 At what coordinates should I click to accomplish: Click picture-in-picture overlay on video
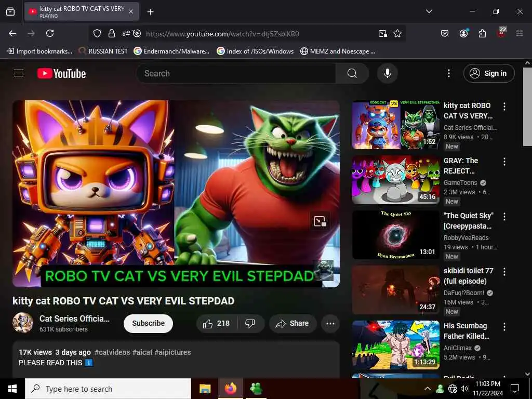click(x=320, y=221)
